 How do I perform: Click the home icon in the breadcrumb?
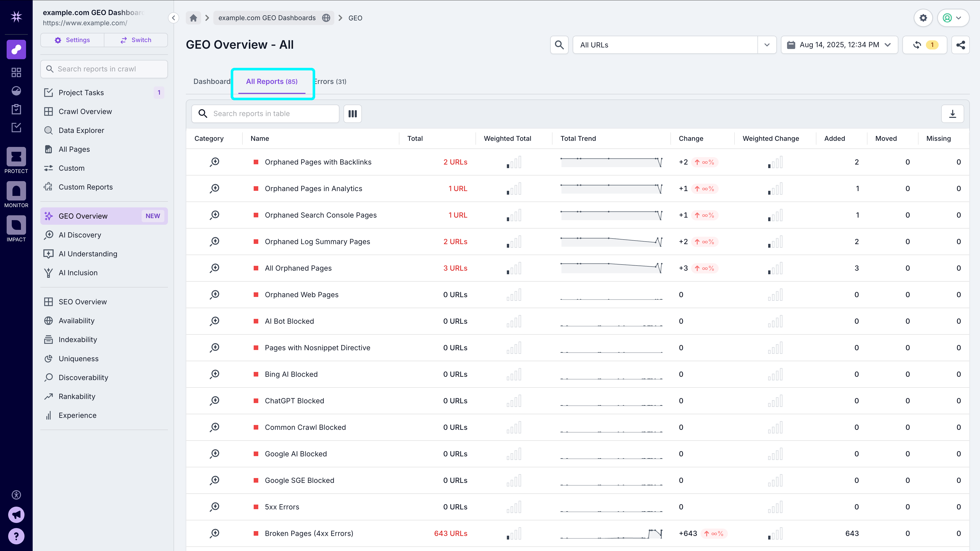point(193,18)
